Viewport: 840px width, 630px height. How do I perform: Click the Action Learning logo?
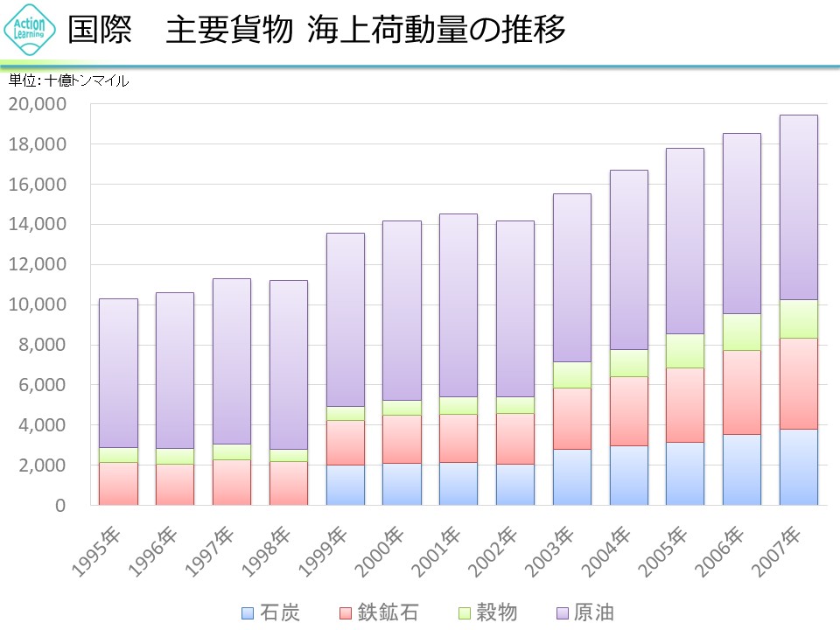31,31
